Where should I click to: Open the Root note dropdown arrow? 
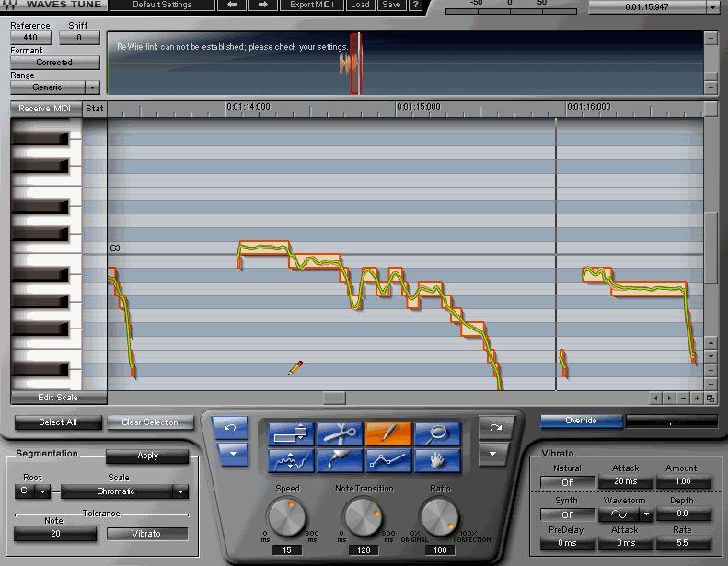42,491
